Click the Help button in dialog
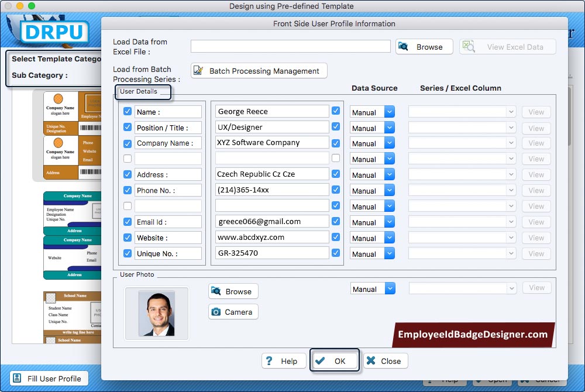 coord(284,360)
